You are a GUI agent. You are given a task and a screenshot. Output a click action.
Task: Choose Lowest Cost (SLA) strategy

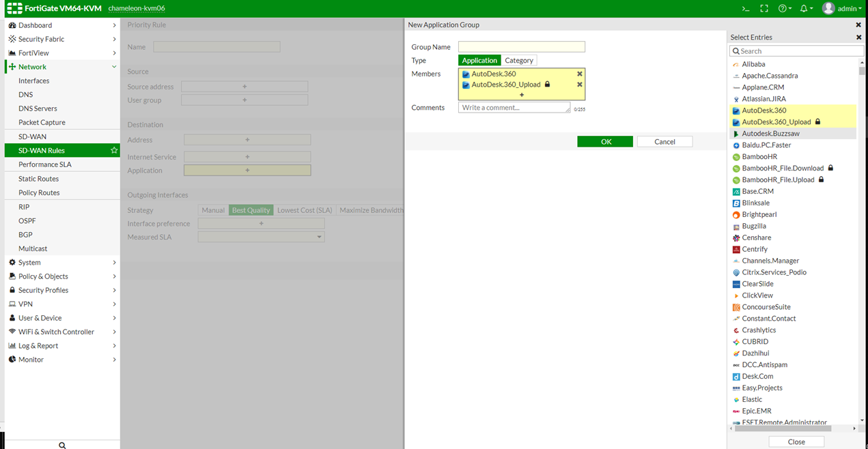click(305, 210)
